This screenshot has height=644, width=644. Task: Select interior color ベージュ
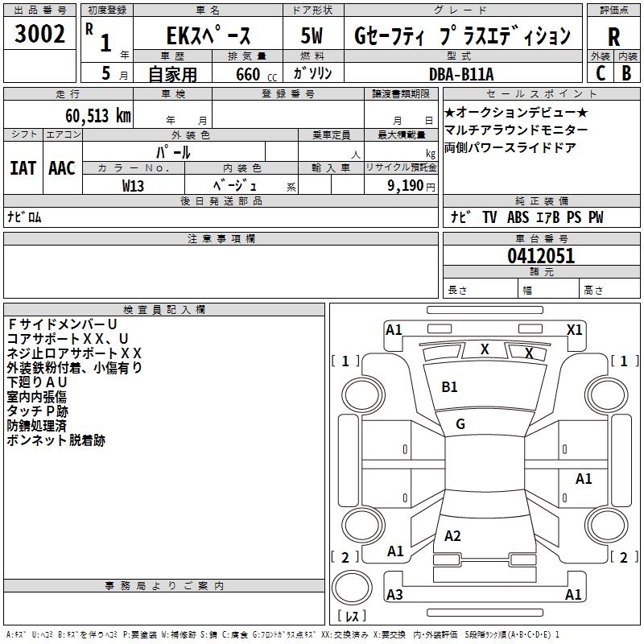[x=234, y=185]
